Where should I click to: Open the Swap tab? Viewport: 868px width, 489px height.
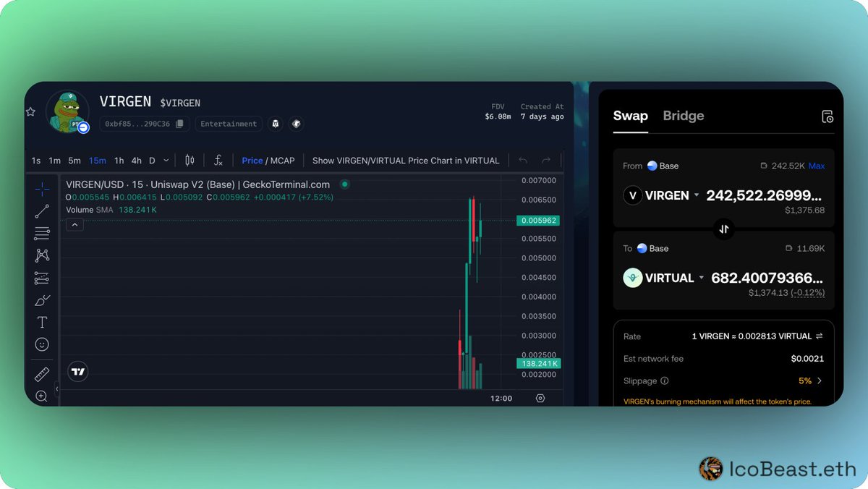631,116
